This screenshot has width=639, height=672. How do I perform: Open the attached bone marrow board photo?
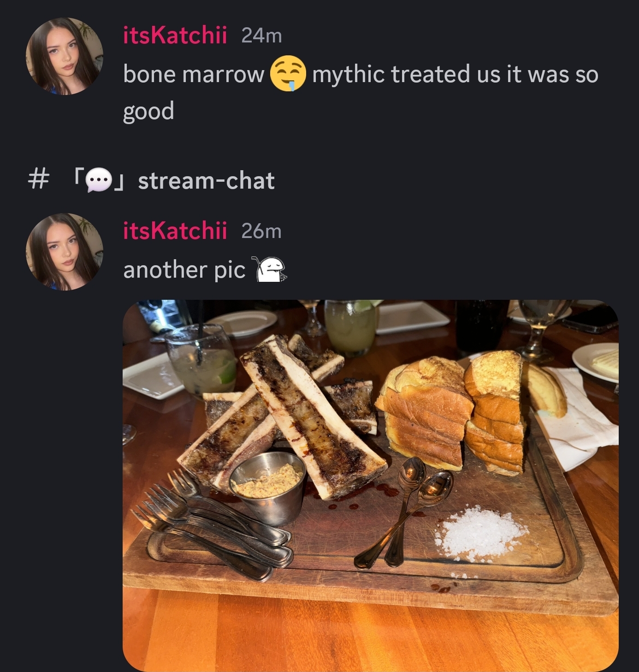[371, 486]
